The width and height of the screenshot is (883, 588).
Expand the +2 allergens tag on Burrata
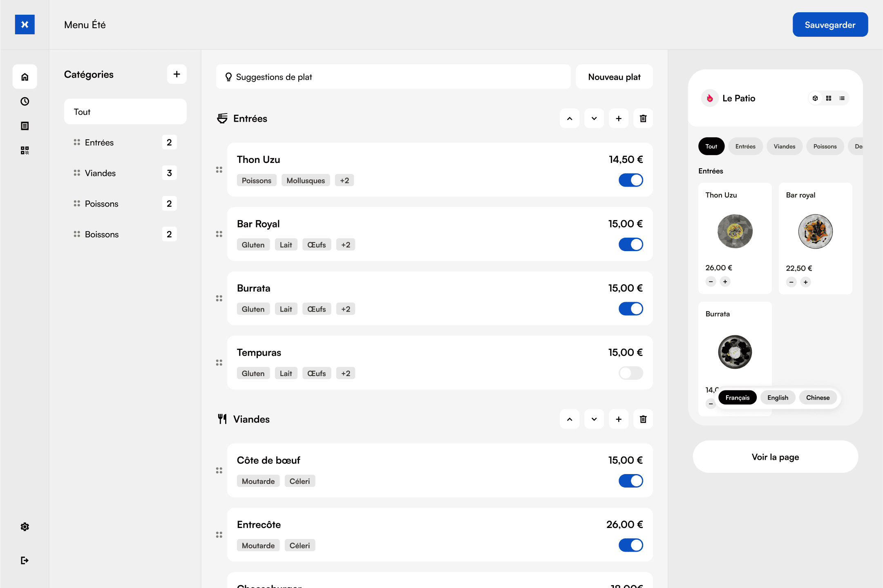(x=345, y=309)
